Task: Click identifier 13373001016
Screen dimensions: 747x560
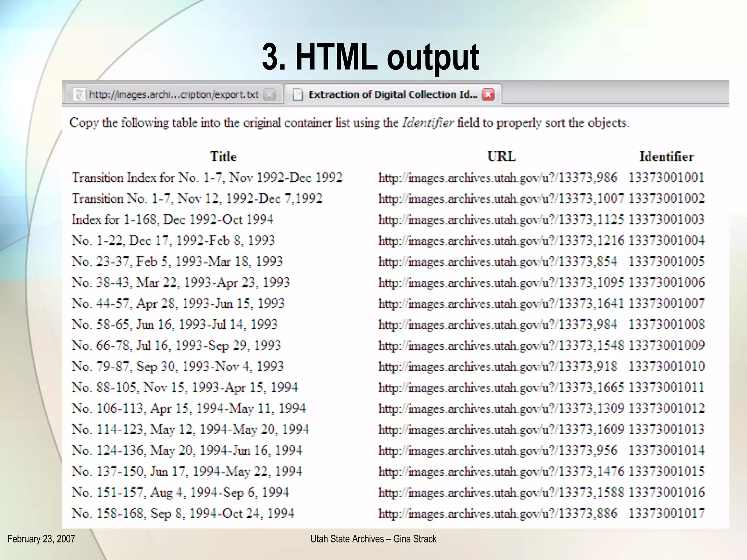Action: click(x=666, y=493)
